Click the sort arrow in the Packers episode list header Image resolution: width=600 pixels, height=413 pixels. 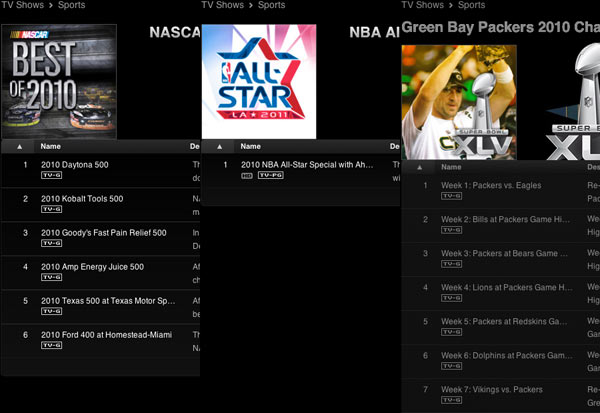[420, 167]
